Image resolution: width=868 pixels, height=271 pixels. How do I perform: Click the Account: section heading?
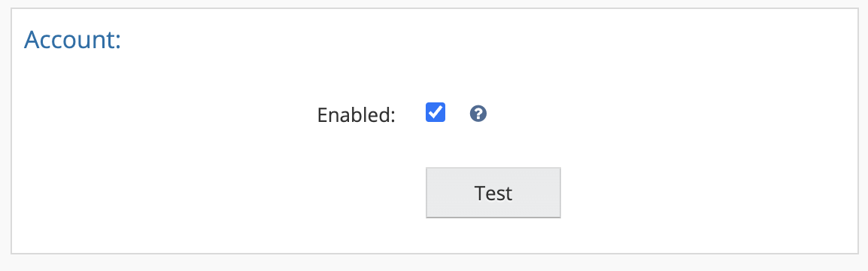(x=72, y=40)
